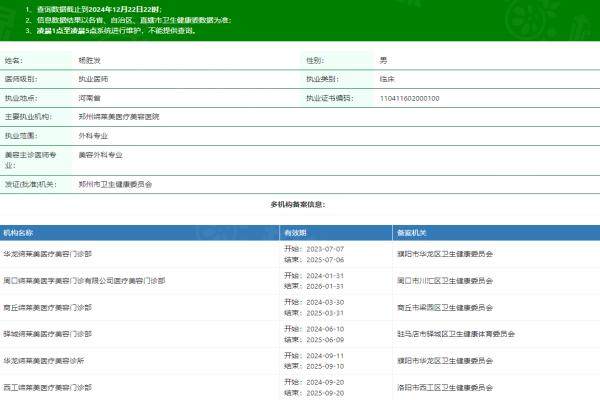Click the 执业范围 field label

[21, 136]
